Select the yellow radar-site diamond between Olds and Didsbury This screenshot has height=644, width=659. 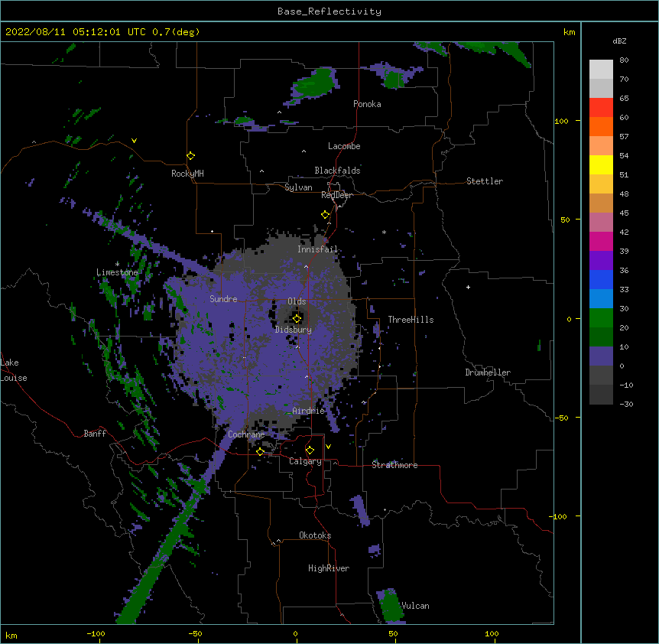[297, 318]
